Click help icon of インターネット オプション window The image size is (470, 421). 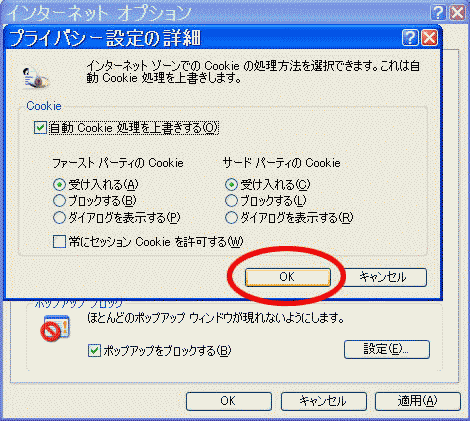[438, 13]
